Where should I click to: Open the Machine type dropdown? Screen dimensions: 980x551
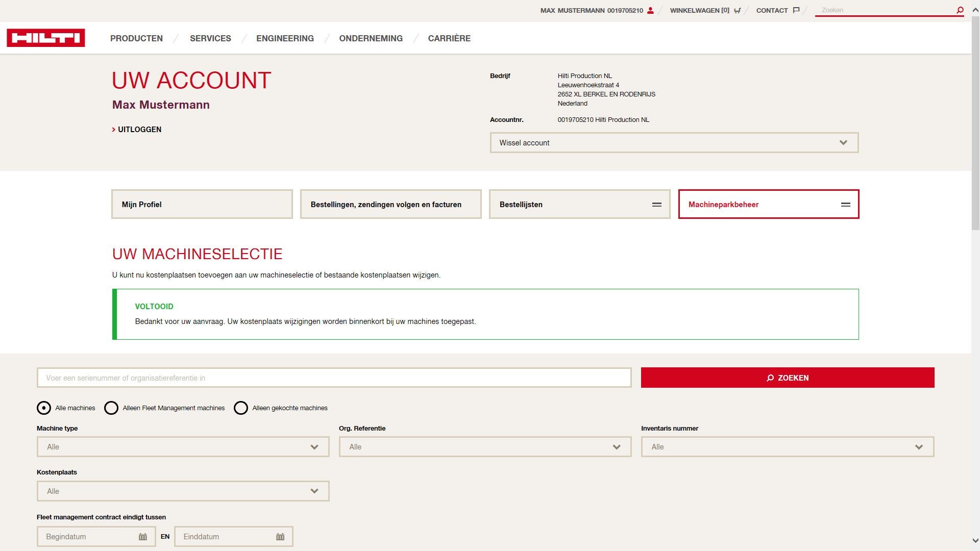point(183,447)
